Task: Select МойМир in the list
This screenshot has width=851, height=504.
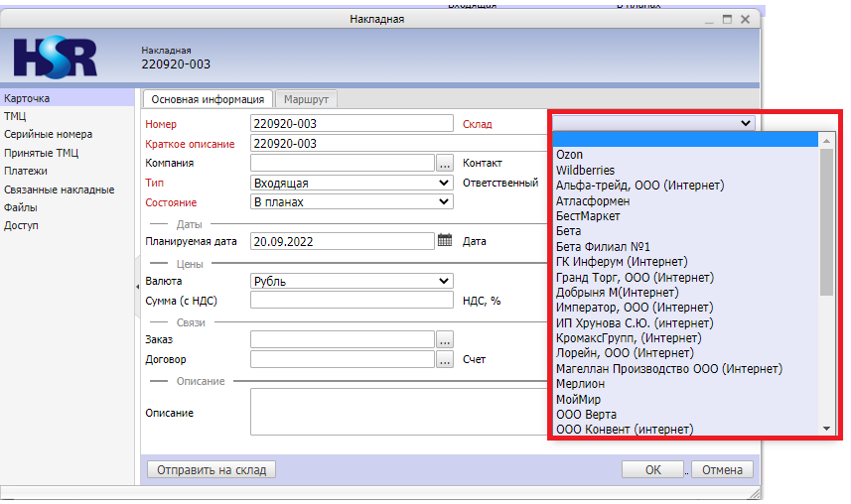Action: pos(685,399)
